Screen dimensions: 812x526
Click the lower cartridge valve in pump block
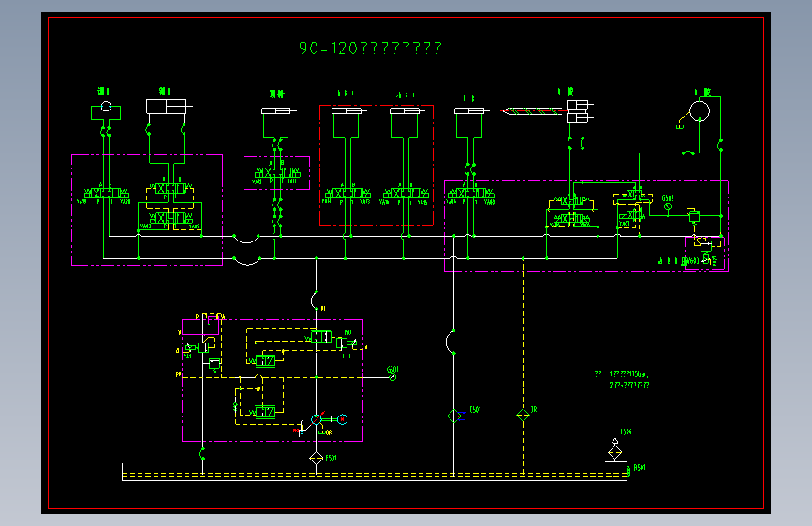tap(265, 412)
